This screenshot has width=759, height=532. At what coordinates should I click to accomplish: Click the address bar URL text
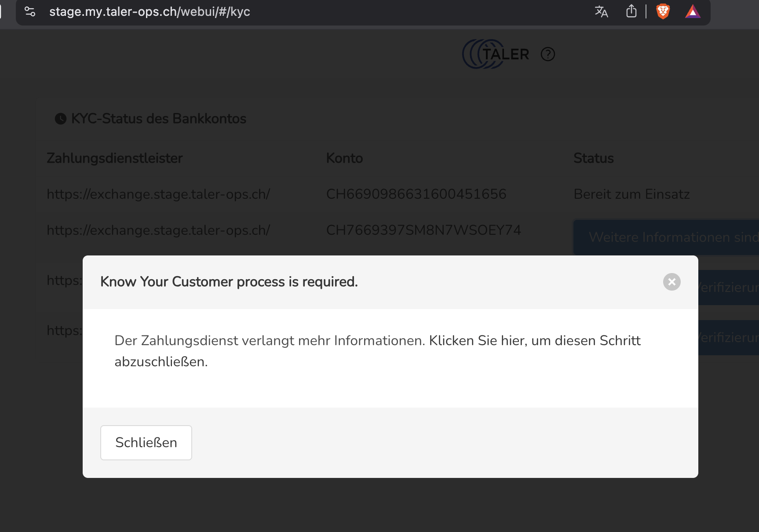click(x=150, y=12)
